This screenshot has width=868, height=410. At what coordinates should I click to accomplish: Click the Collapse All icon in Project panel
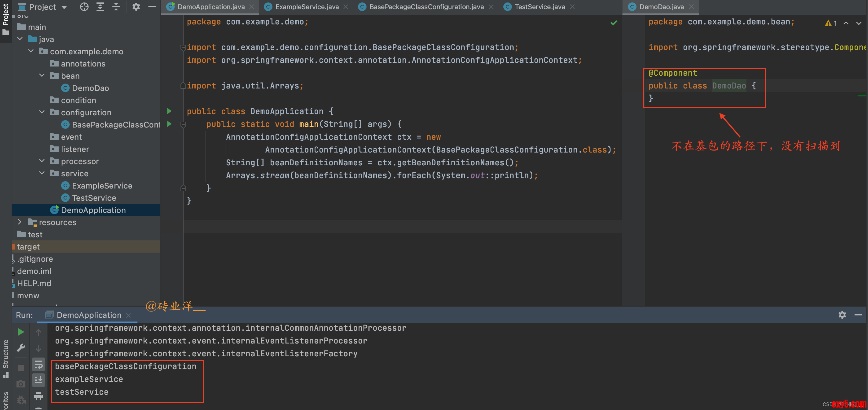[x=116, y=7]
